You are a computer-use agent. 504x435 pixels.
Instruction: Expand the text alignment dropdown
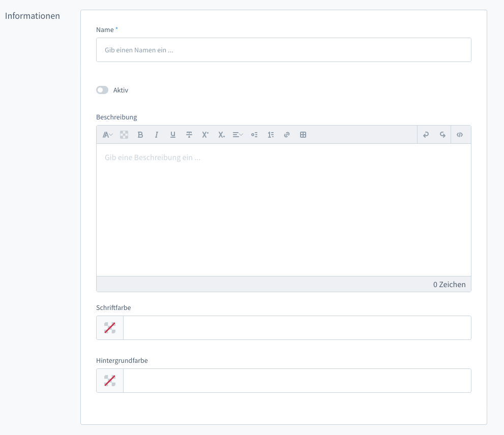pyautogui.click(x=238, y=135)
